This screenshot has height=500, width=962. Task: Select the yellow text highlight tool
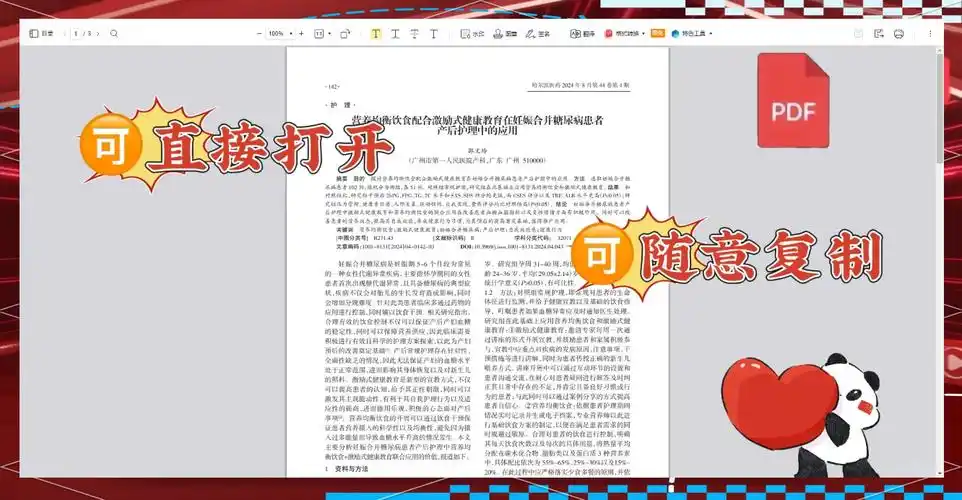point(375,34)
